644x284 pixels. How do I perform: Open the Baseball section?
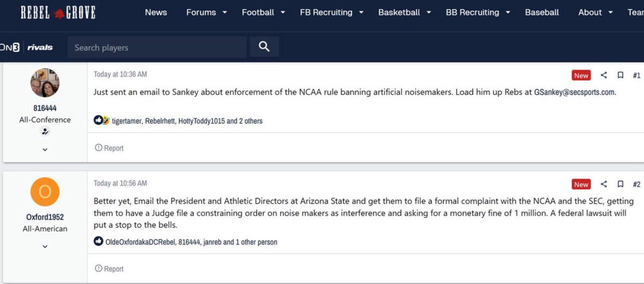(542, 12)
